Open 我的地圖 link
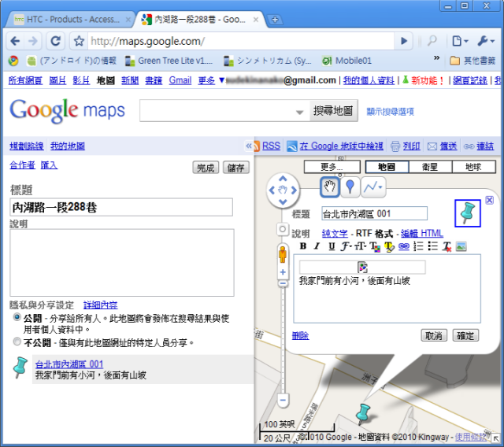This screenshot has height=447, width=504. (68, 146)
